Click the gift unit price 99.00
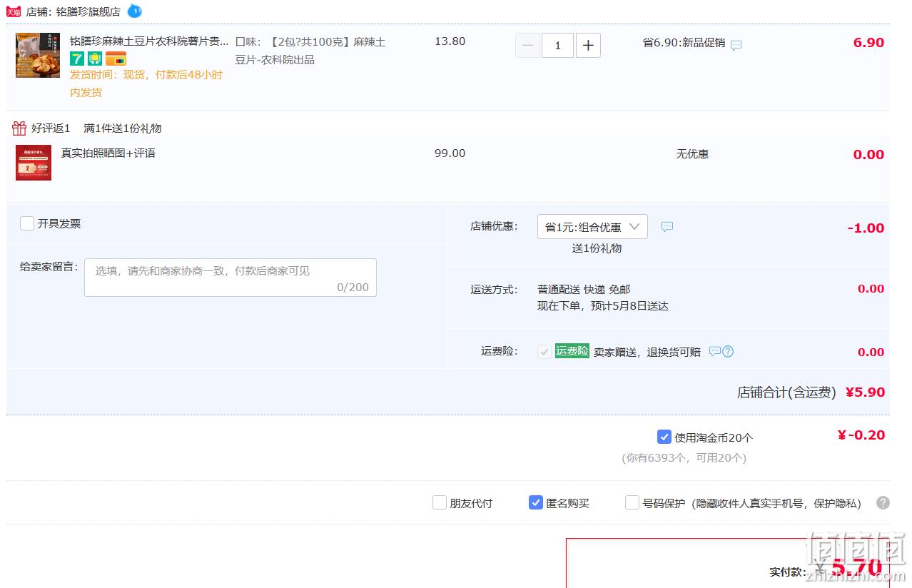This screenshot has height=588, width=912. (x=450, y=153)
